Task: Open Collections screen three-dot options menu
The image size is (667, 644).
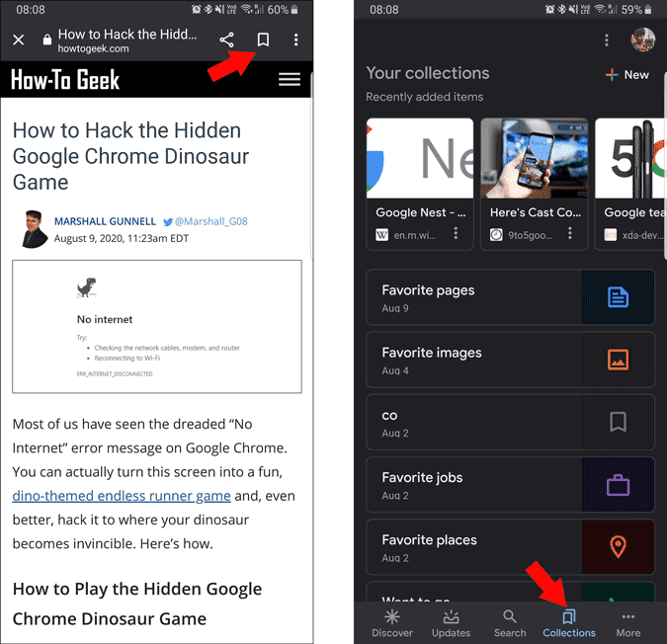Action: [x=607, y=40]
